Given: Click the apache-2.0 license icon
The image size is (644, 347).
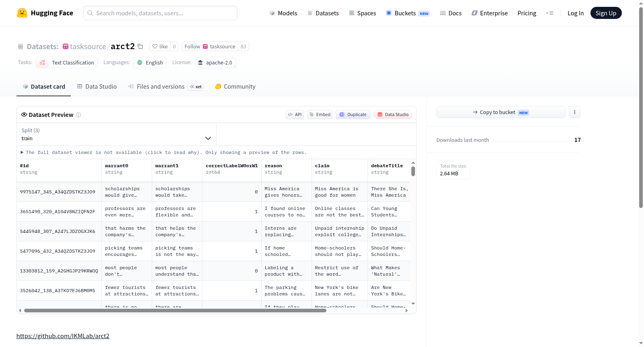Looking at the screenshot, I should point(200,62).
